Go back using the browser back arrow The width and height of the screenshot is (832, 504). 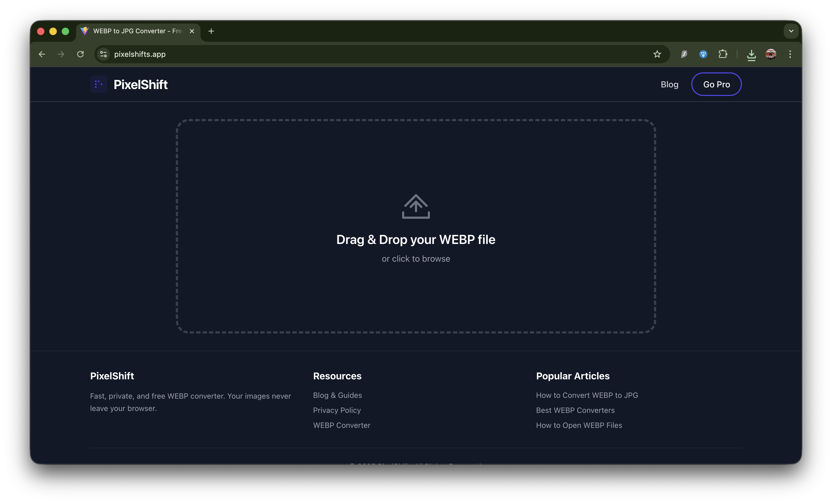tap(42, 54)
